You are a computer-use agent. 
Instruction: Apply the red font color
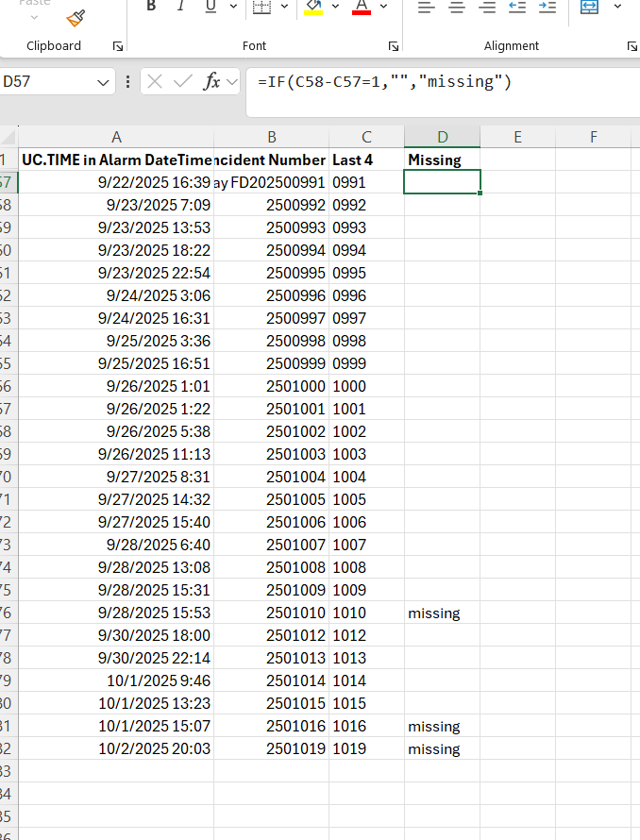pyautogui.click(x=361, y=8)
